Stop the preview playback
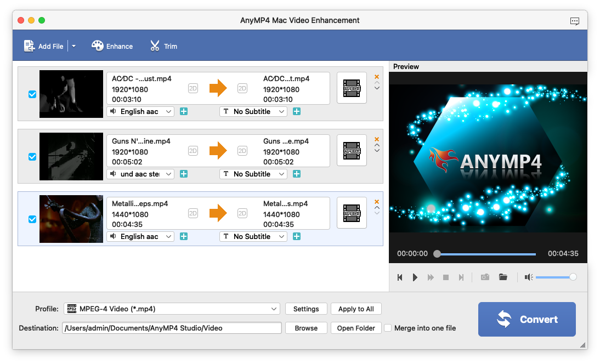The width and height of the screenshot is (600, 364). coord(446,277)
